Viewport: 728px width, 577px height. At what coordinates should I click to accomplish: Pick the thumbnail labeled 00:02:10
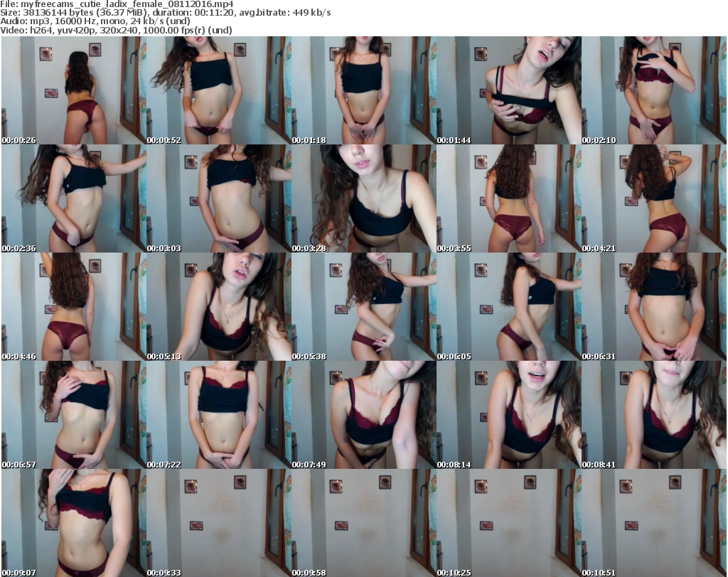(654, 90)
